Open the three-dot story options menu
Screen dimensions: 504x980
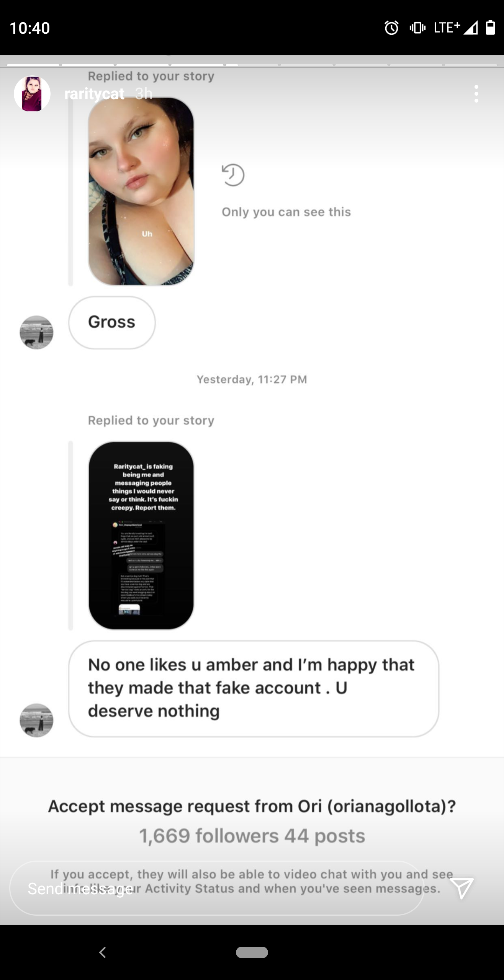click(x=476, y=94)
